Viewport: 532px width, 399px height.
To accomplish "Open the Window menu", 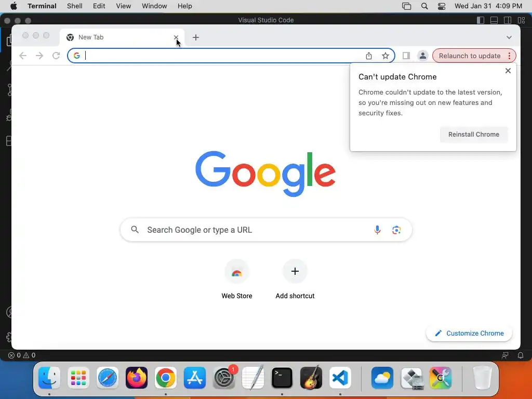I will coord(154,6).
